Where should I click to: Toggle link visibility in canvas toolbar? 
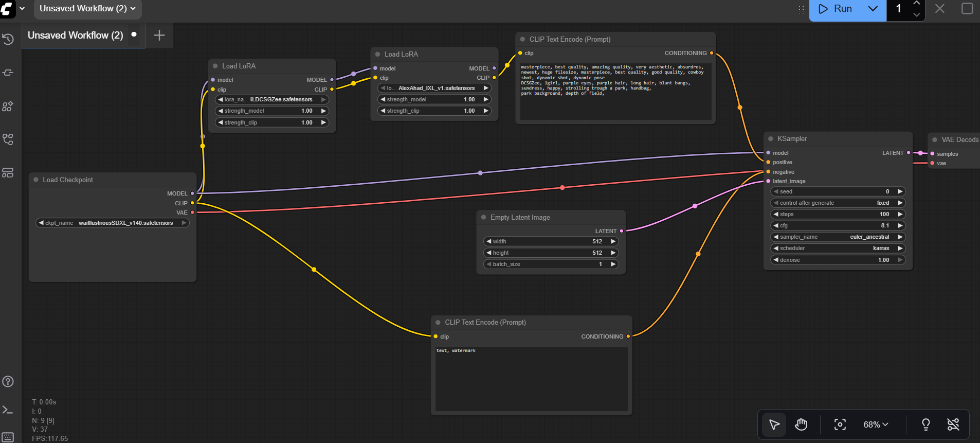tap(953, 424)
